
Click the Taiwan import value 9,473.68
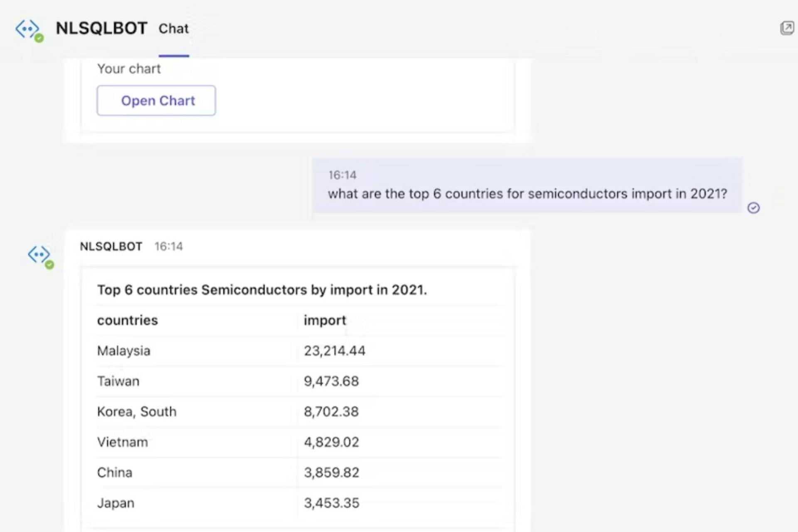(x=331, y=381)
